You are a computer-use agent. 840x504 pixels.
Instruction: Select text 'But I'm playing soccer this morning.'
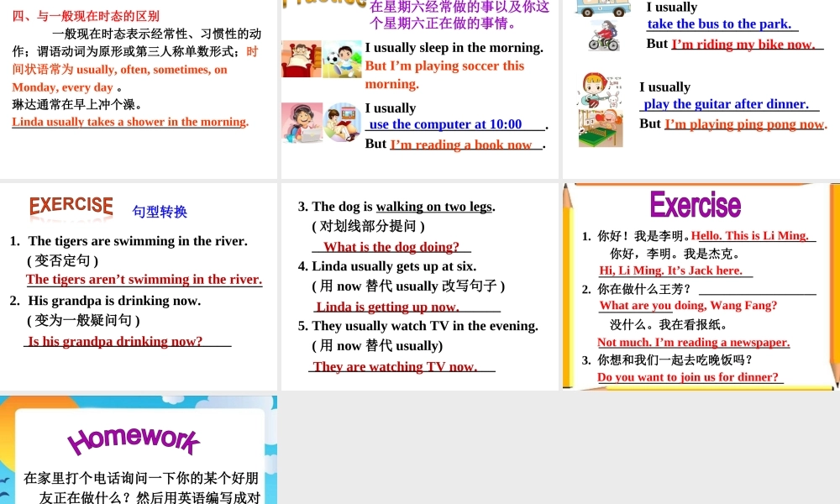coord(444,75)
